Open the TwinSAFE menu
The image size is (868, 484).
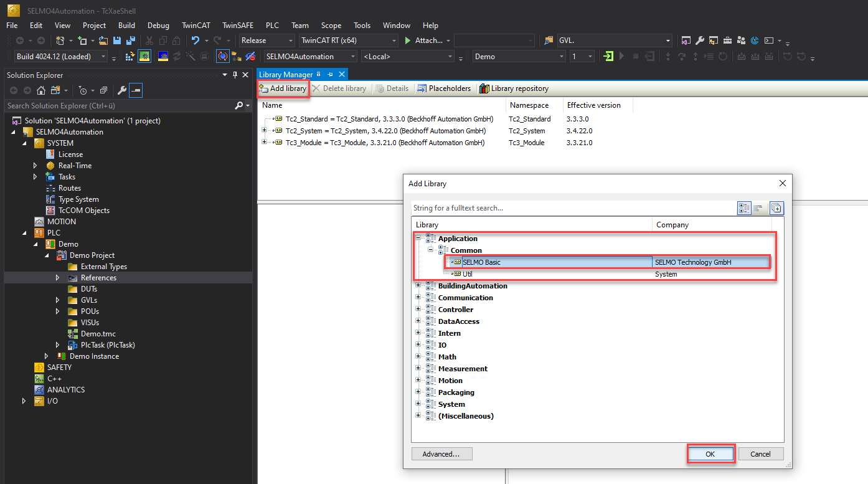pos(238,26)
